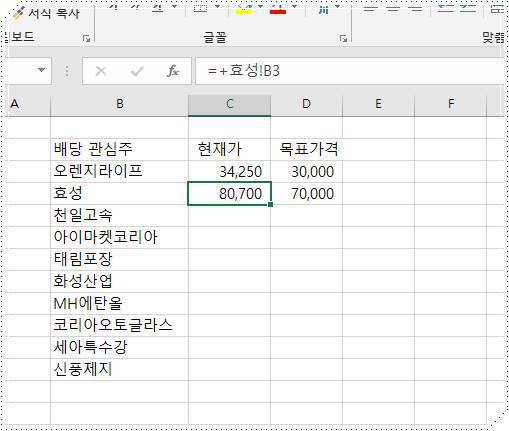Click the 글꼴 group label in ribbon
The image size is (509, 431).
click(x=215, y=37)
